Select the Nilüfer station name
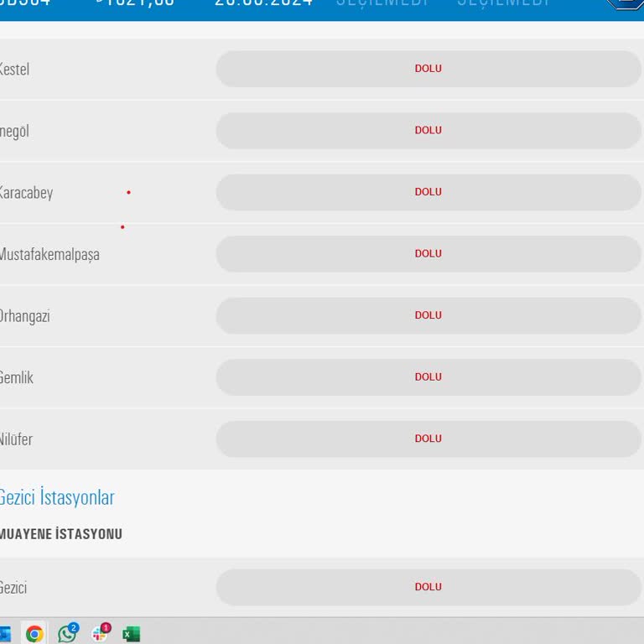 pos(16,439)
